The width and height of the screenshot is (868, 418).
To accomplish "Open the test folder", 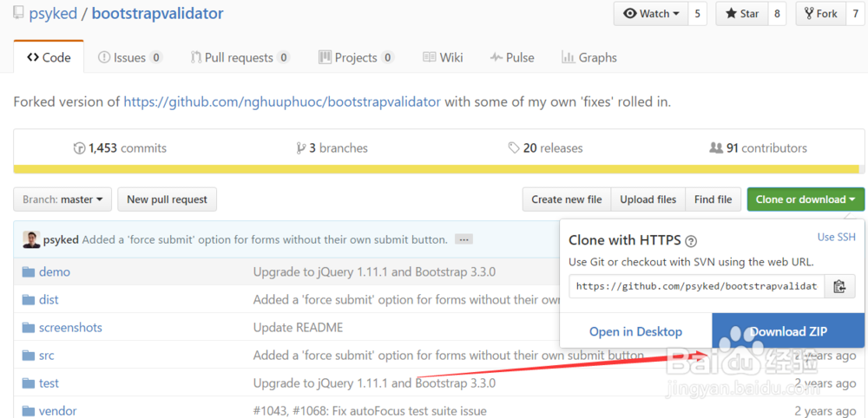I will tap(49, 383).
